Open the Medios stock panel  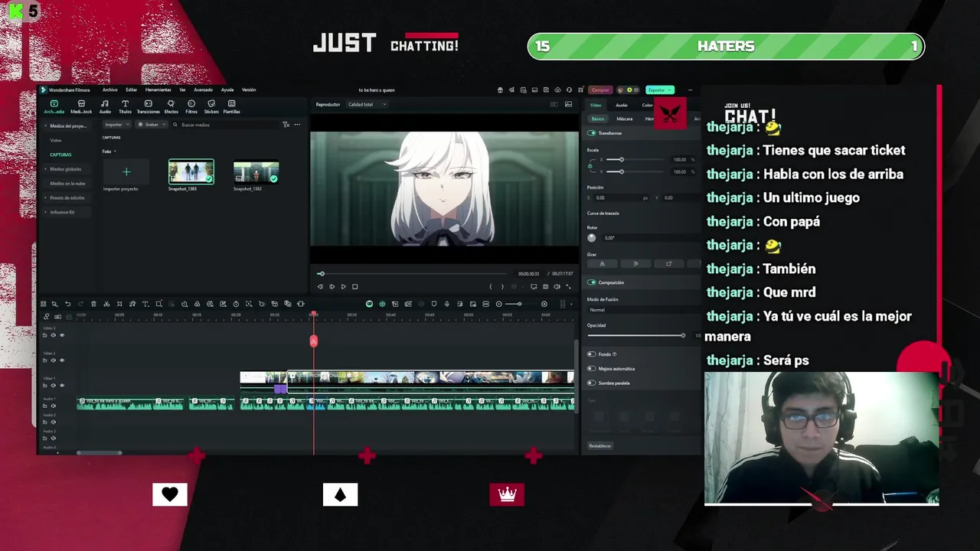81,106
